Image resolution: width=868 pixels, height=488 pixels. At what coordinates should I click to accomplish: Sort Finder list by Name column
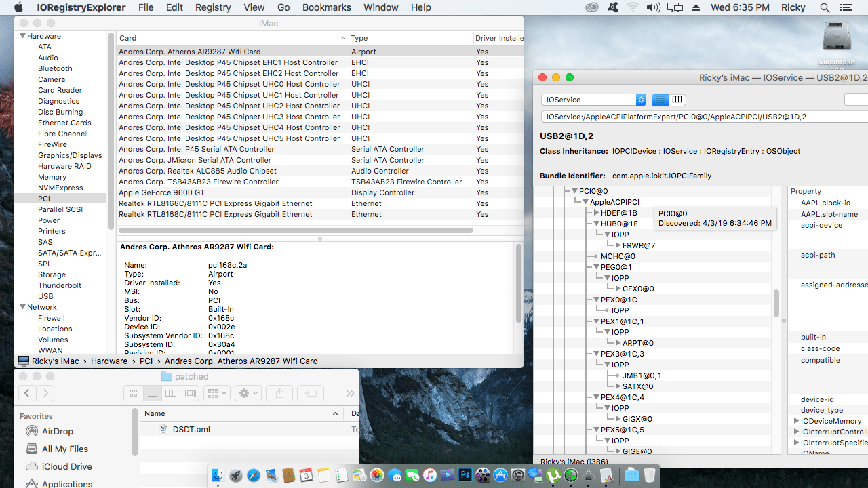tap(241, 413)
